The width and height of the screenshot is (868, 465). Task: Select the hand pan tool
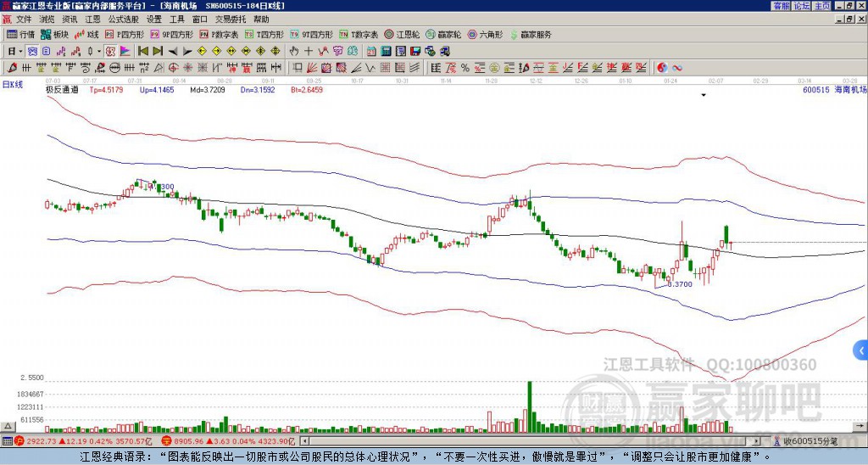point(294,52)
